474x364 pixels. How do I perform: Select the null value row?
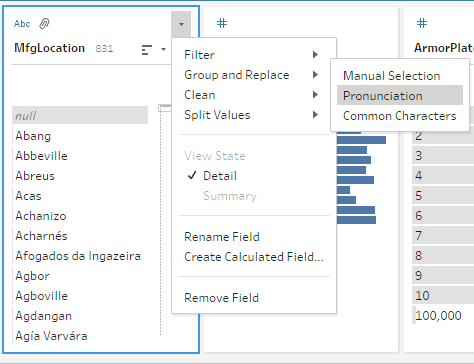point(80,115)
